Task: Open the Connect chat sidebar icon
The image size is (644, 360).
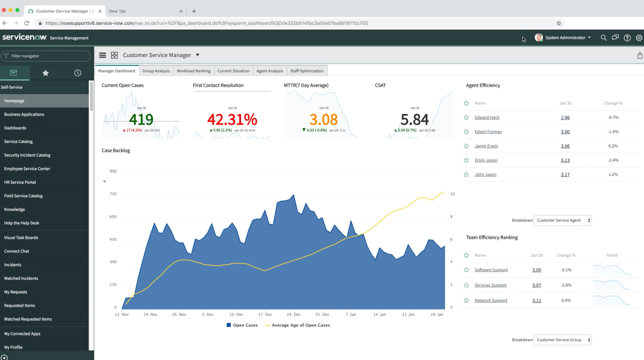Action: pos(615,38)
